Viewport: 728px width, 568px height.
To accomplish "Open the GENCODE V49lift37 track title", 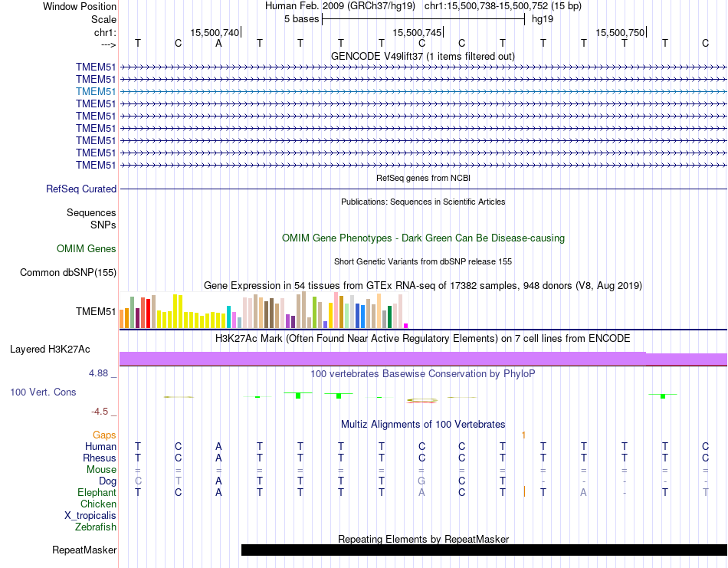I will (422, 56).
